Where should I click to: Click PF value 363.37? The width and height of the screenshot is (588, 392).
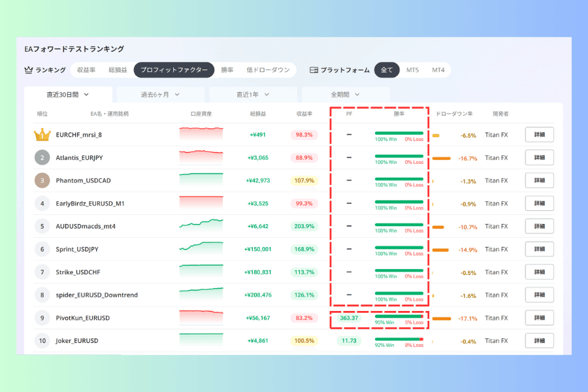(x=349, y=318)
